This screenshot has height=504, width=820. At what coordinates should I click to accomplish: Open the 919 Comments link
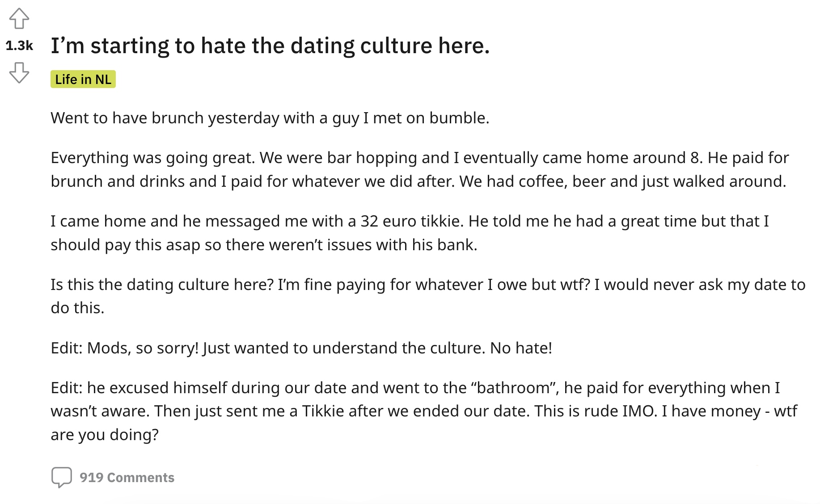[x=127, y=478]
